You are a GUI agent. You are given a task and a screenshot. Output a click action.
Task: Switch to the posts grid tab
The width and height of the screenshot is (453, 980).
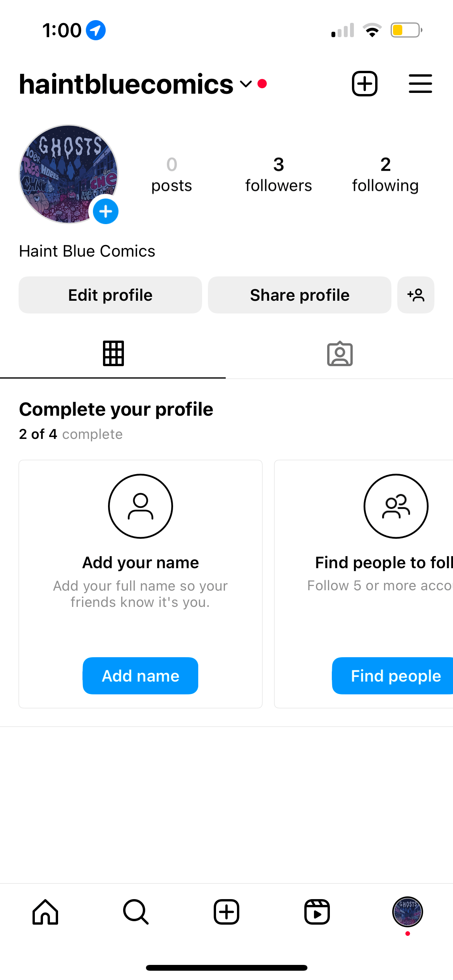click(113, 353)
